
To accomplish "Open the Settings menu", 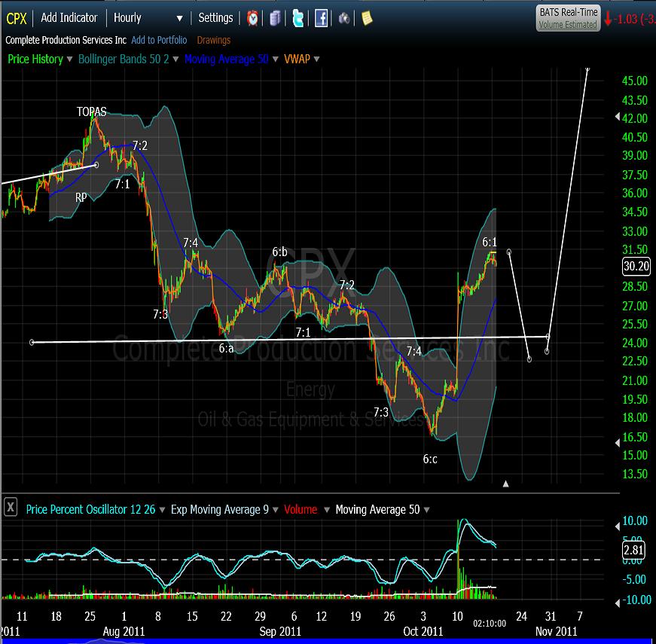I will pyautogui.click(x=215, y=18).
